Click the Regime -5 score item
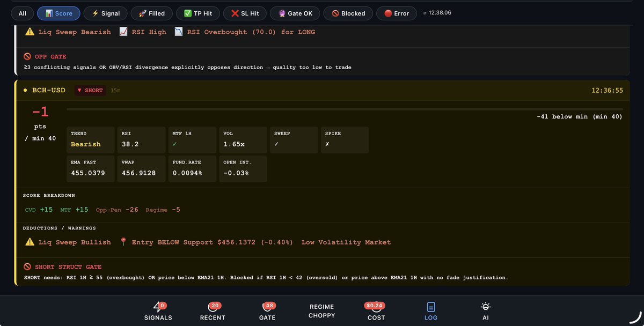This screenshot has height=326, width=644. point(163,210)
